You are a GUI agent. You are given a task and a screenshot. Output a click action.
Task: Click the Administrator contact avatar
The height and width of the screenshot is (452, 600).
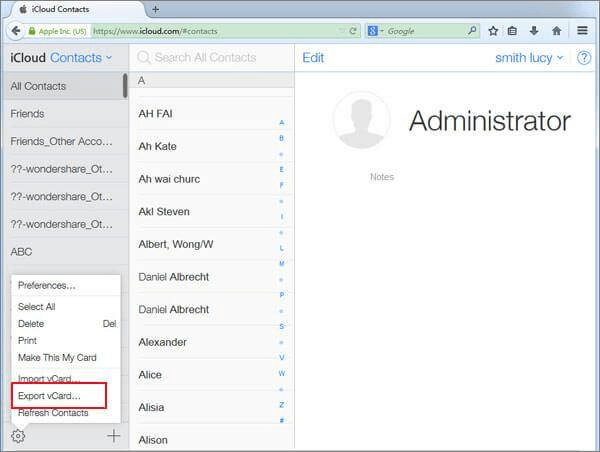[x=361, y=120]
